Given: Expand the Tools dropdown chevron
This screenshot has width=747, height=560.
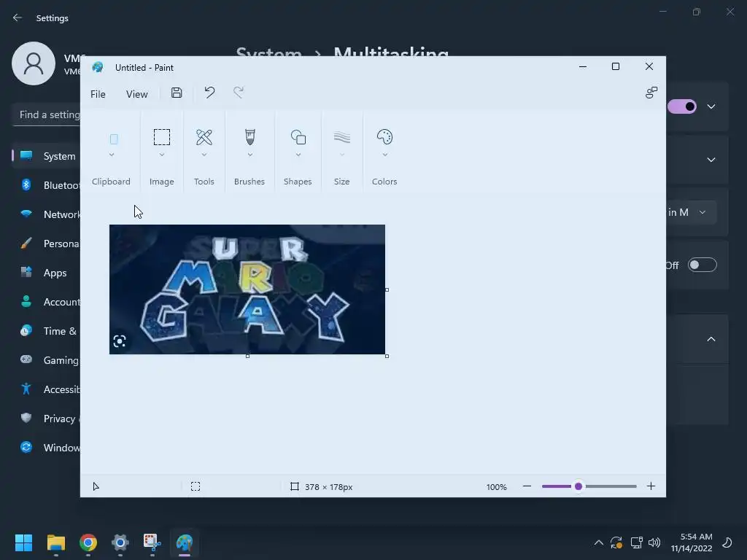Looking at the screenshot, I should (204, 155).
